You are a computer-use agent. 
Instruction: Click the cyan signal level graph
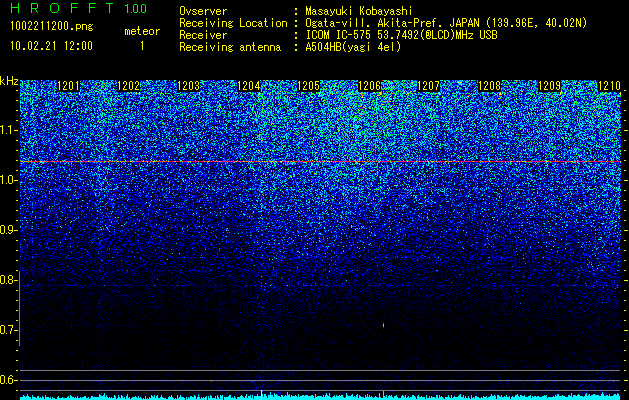(320, 396)
